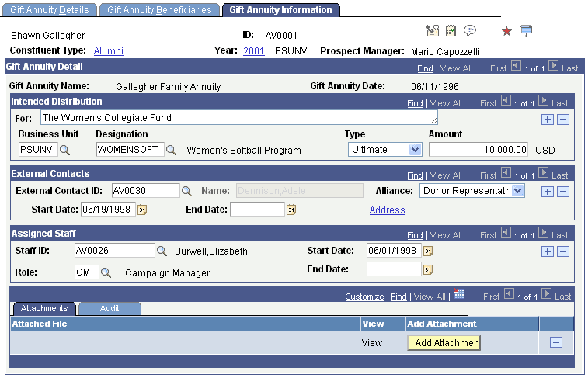Click the signpost icon next to the star

(x=526, y=31)
